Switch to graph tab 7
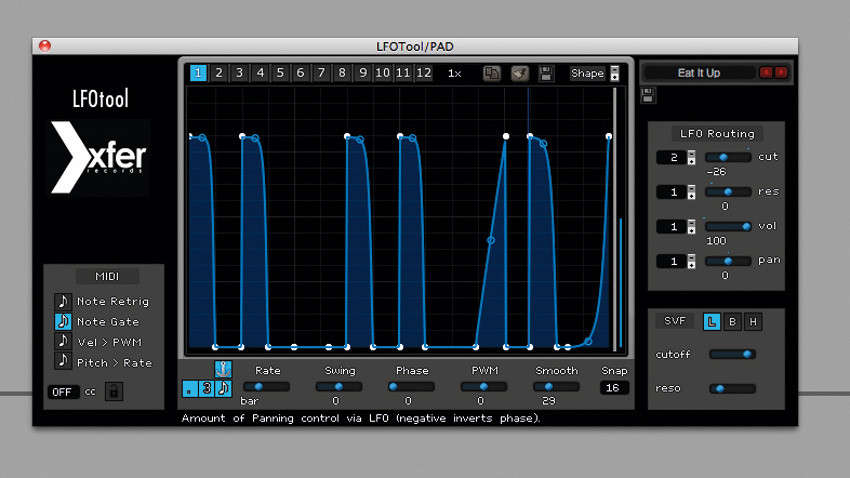 (321, 73)
